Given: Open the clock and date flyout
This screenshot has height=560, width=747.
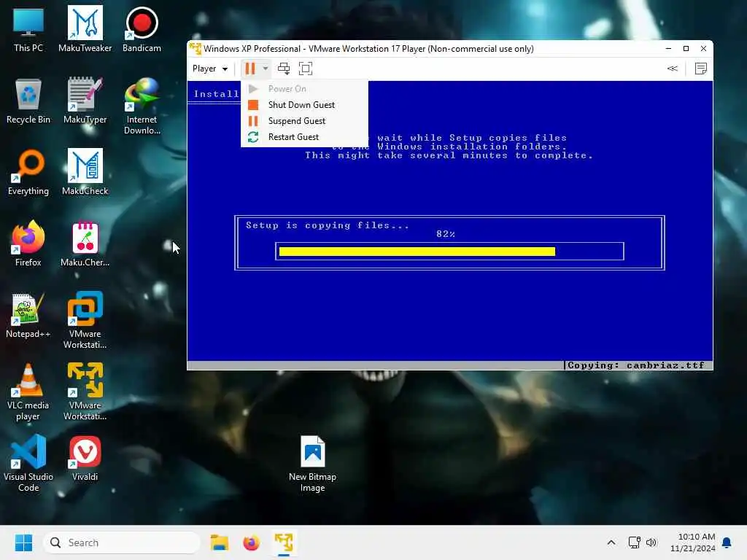Looking at the screenshot, I should pos(693,542).
